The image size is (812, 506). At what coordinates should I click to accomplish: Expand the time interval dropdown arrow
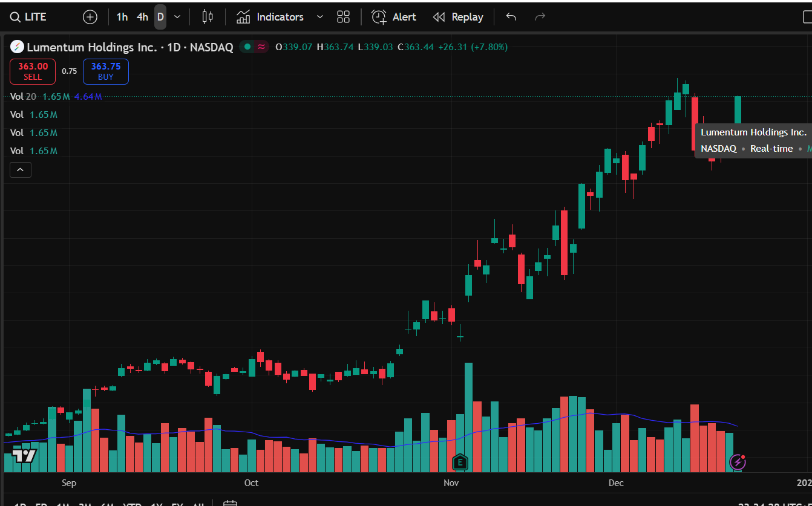177,17
